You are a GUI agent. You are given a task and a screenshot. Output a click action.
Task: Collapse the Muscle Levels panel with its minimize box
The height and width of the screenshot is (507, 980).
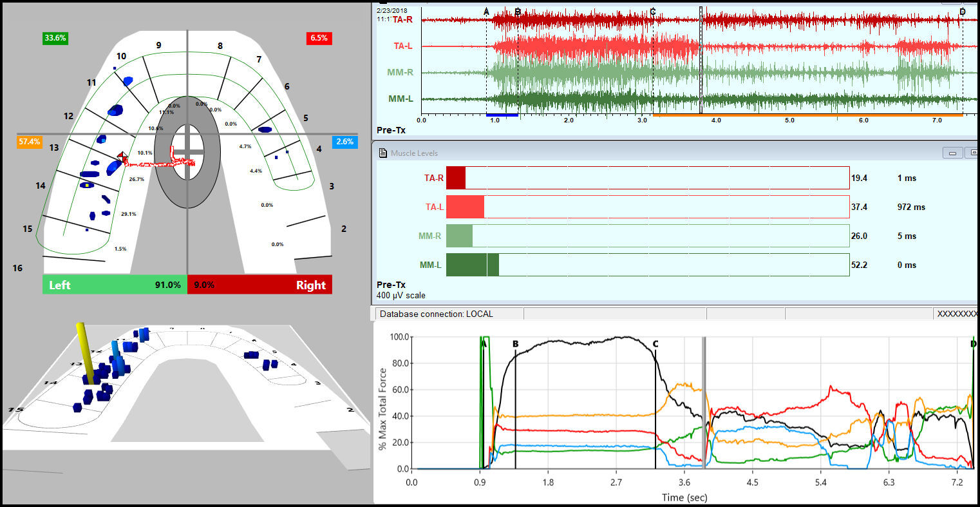tap(953, 153)
